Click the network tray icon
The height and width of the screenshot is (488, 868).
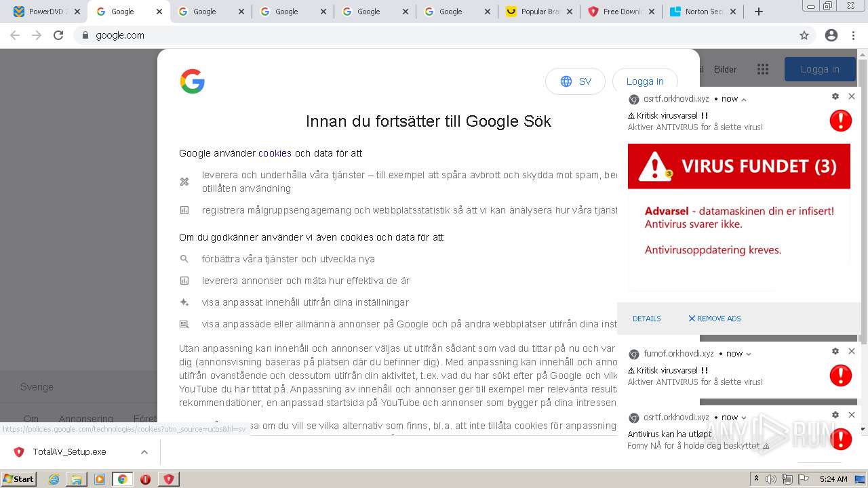point(787,479)
